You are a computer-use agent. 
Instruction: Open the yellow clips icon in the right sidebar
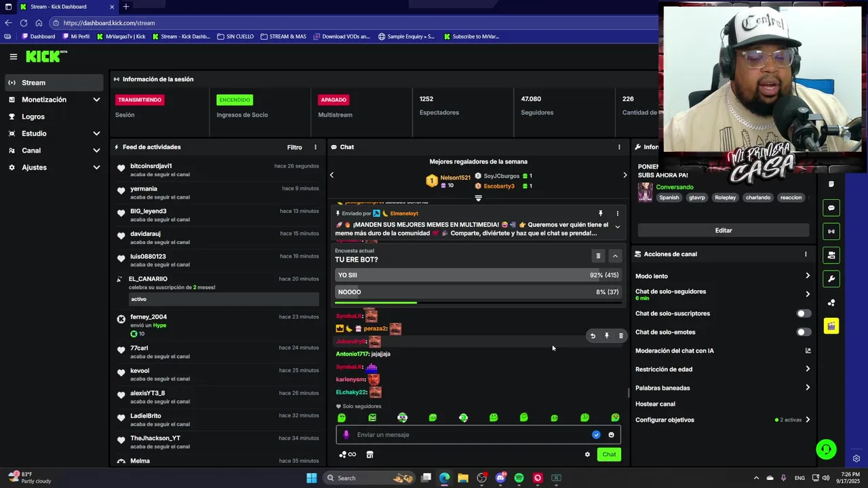831,326
